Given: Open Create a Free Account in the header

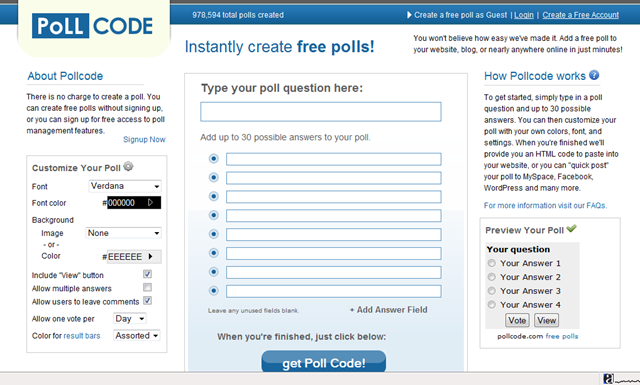Looking at the screenshot, I should [x=580, y=15].
